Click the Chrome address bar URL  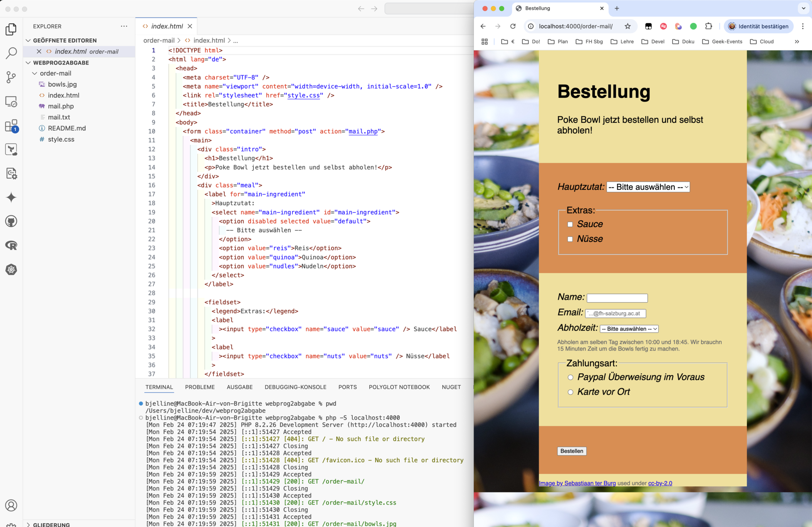pos(576,26)
